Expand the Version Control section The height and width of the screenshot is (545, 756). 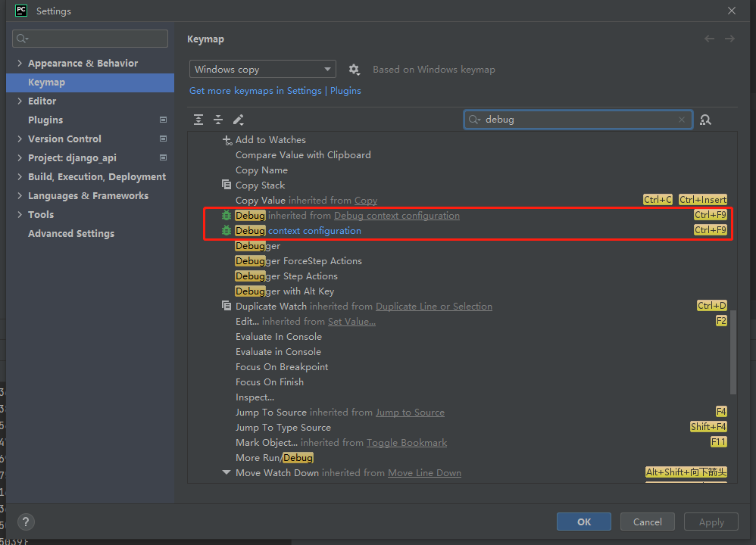[20, 139]
